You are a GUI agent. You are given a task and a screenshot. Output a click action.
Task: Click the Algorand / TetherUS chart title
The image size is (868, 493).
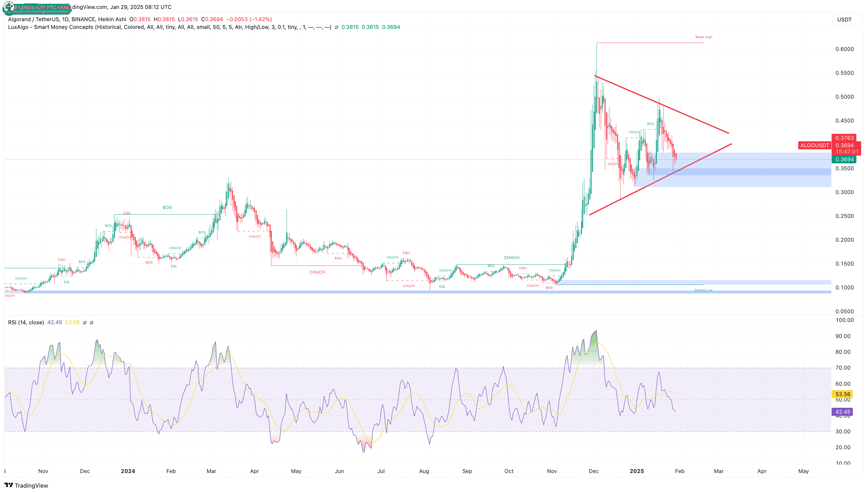click(67, 19)
